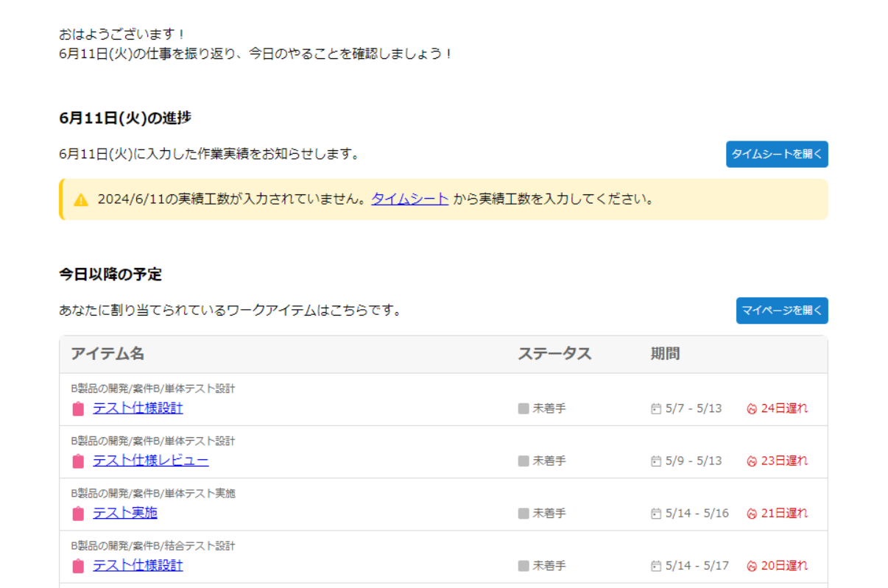Open テスト仕様設計 under 単体テスト設計

pos(138,408)
